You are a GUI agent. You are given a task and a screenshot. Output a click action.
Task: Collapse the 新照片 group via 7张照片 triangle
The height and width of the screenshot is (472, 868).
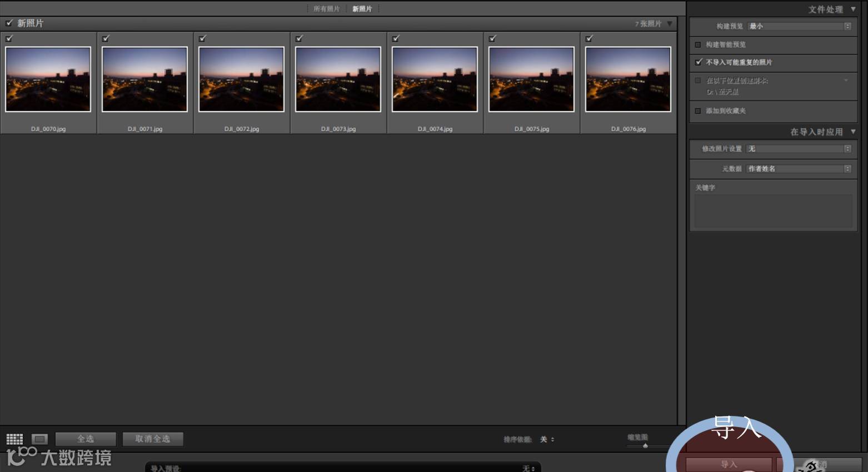tap(670, 23)
